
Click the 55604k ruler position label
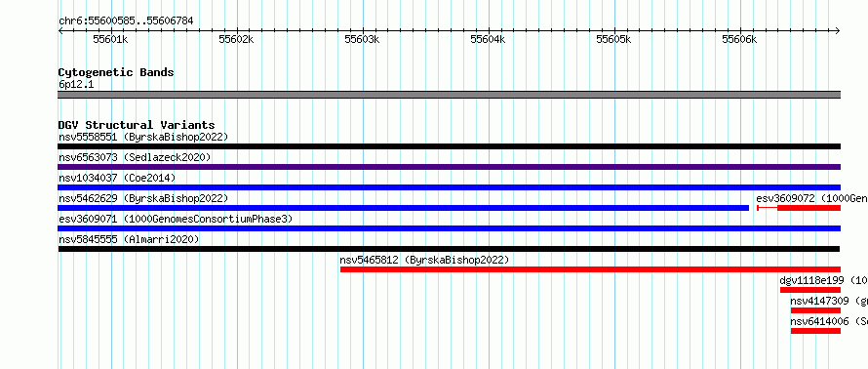[x=489, y=39]
